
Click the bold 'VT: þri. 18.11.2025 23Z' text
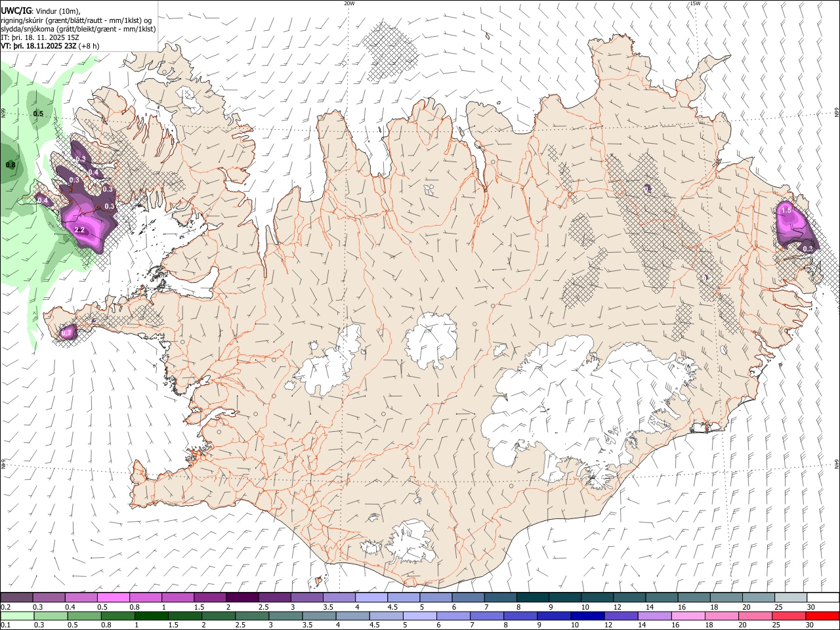(39, 46)
